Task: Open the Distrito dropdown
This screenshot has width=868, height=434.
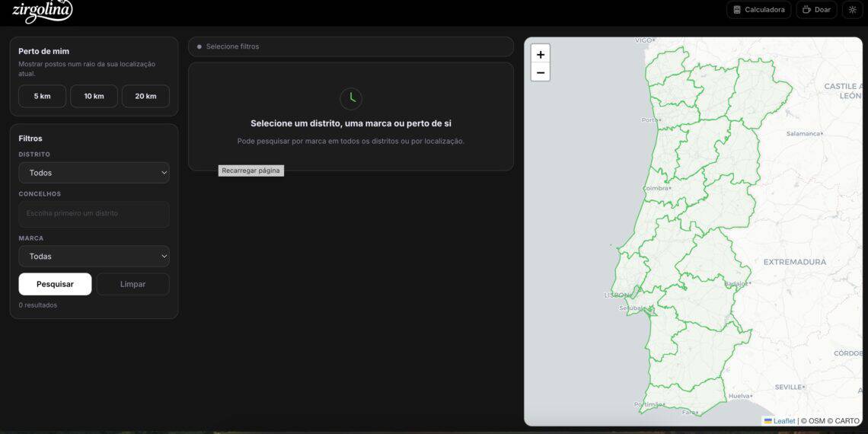Action: pos(94,173)
